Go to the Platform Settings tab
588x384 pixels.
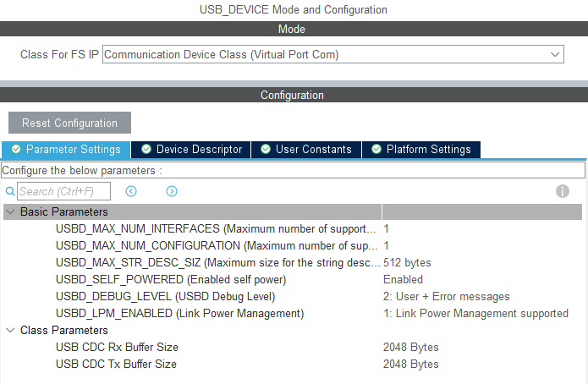(x=421, y=149)
